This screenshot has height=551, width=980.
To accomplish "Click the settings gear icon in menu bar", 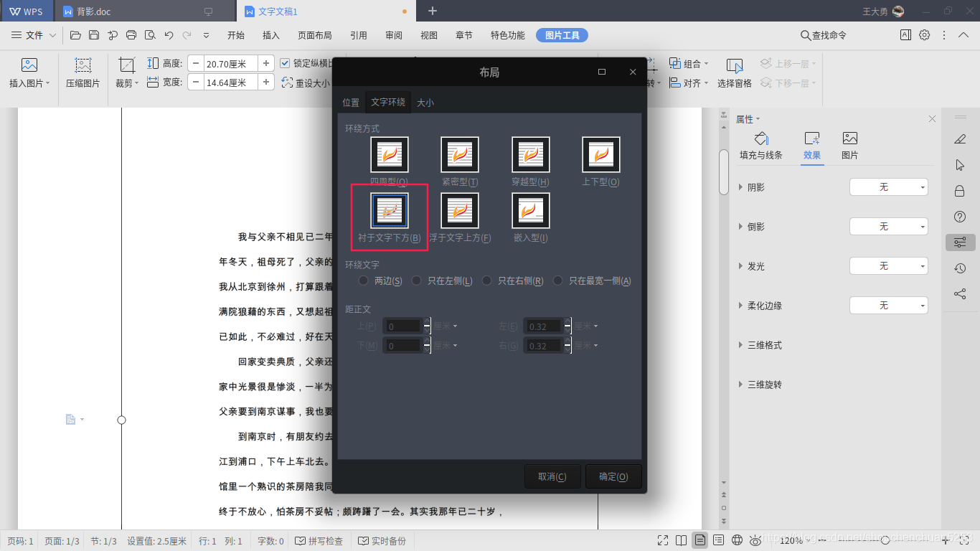I will point(925,34).
